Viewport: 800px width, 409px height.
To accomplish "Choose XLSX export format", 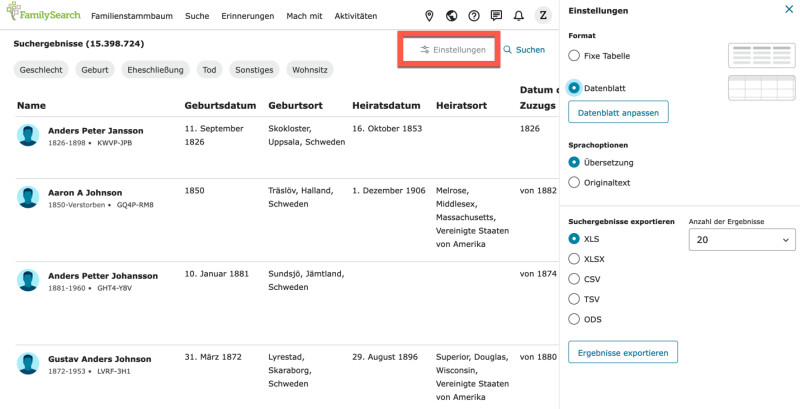I will [x=574, y=259].
